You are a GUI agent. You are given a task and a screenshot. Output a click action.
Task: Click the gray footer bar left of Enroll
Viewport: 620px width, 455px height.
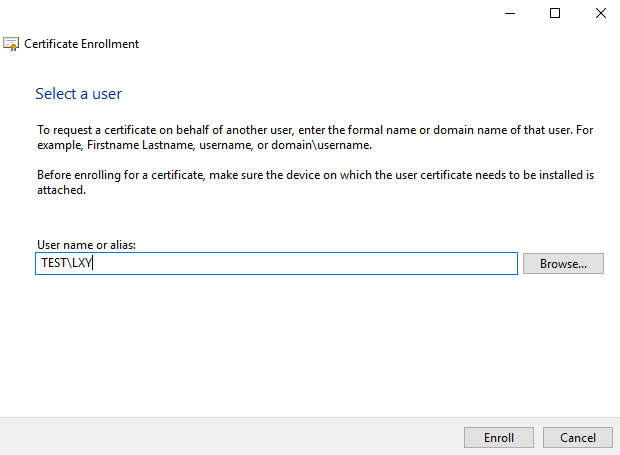231,436
